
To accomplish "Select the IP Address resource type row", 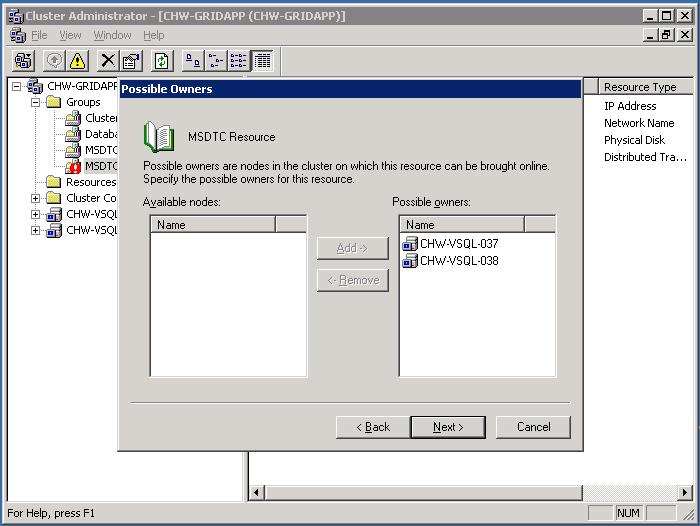I will [630, 106].
